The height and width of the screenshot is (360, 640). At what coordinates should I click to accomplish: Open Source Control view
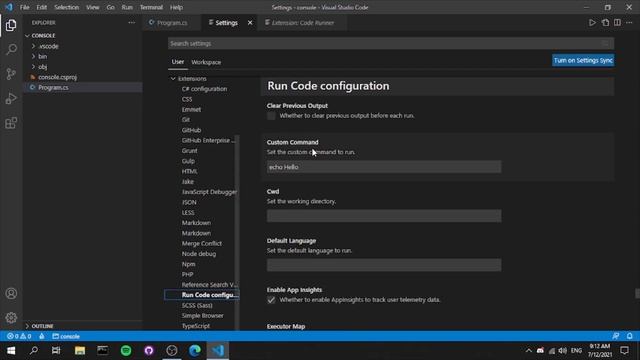(x=11, y=74)
